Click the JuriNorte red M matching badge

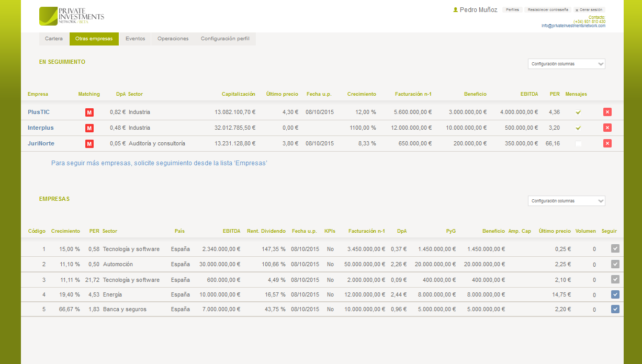[89, 144]
